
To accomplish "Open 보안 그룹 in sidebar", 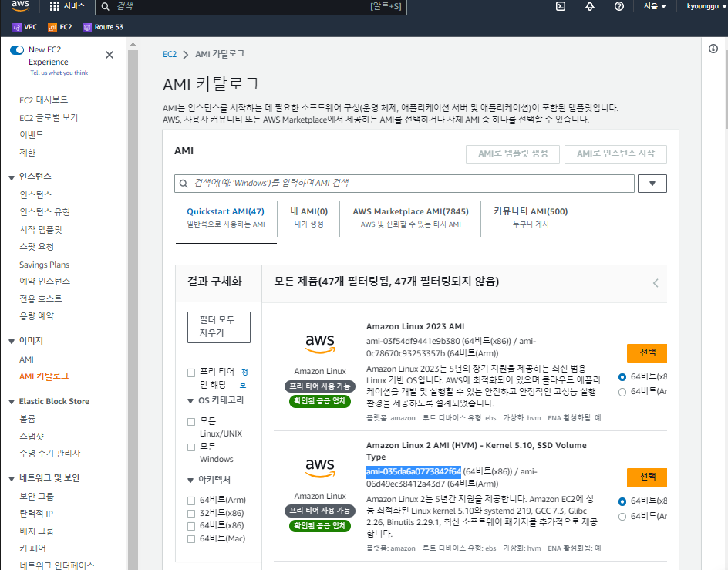I will [36, 496].
